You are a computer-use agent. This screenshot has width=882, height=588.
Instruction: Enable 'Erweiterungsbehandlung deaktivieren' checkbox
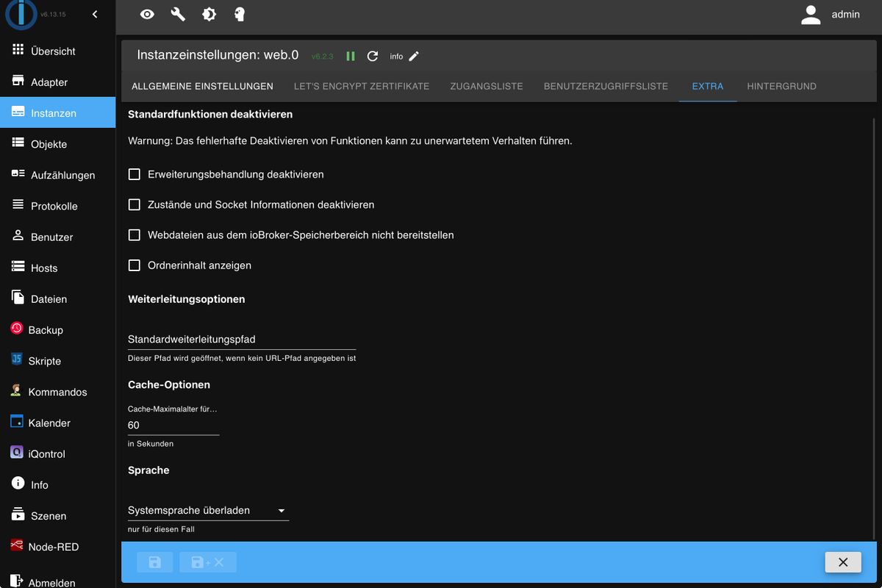(135, 174)
